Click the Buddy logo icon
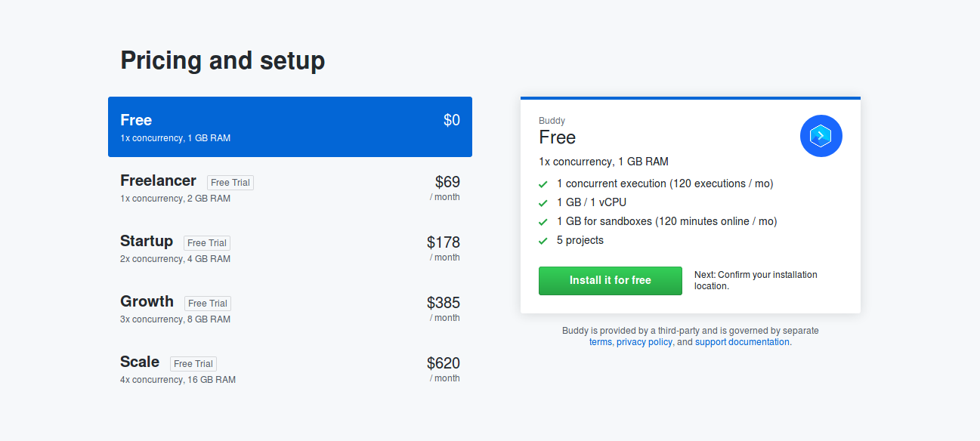The width and height of the screenshot is (980, 441). click(821, 136)
